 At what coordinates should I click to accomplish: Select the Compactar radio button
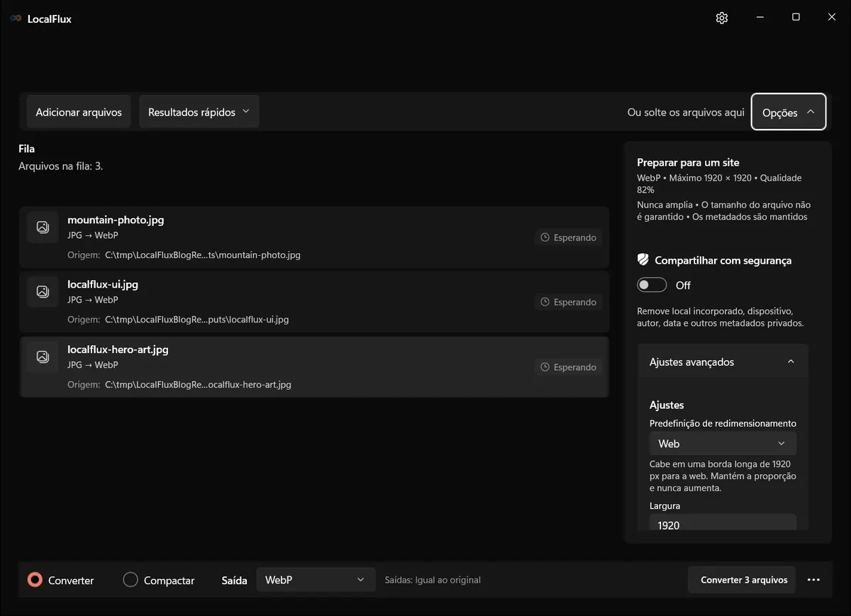click(x=130, y=580)
